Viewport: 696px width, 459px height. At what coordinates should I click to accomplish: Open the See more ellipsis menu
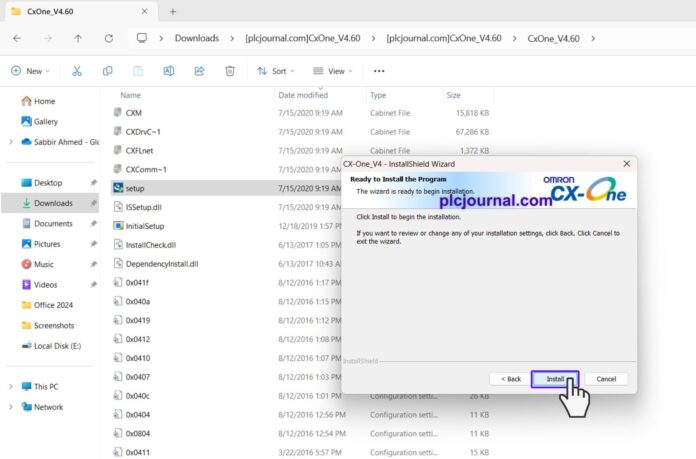tap(379, 71)
